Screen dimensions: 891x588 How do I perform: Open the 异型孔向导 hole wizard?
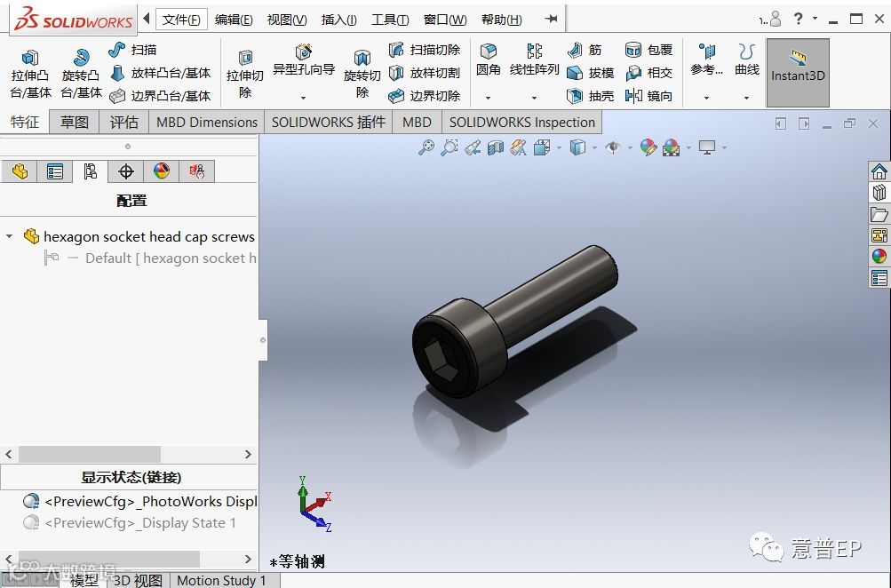tap(304, 60)
